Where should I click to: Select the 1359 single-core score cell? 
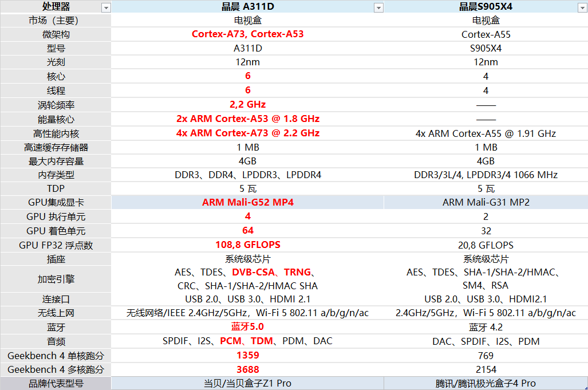pyautogui.click(x=247, y=355)
